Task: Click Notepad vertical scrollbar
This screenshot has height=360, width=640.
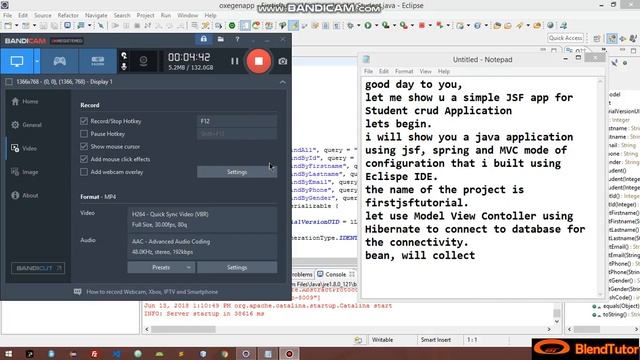Action: (x=600, y=187)
